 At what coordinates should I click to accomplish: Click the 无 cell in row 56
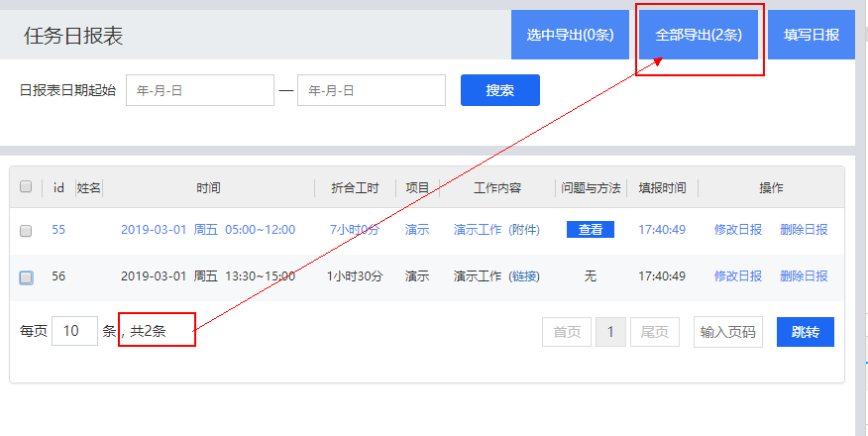click(591, 276)
